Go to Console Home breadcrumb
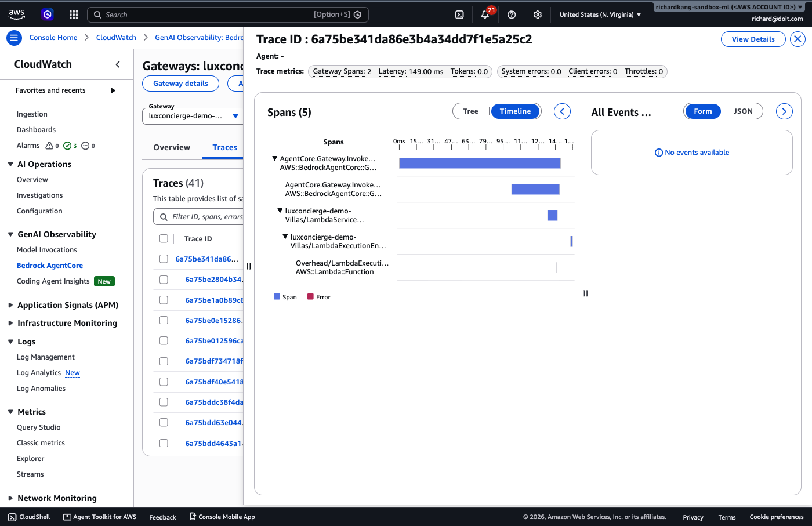812x526 pixels. click(x=53, y=38)
